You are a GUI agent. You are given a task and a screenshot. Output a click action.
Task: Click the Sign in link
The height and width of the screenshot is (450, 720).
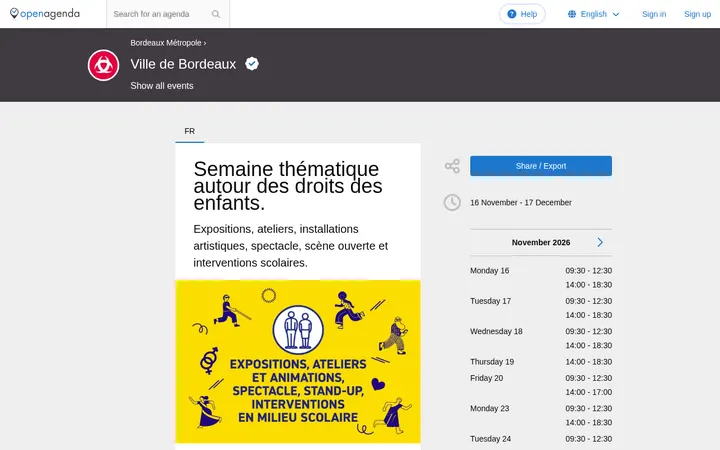[654, 14]
